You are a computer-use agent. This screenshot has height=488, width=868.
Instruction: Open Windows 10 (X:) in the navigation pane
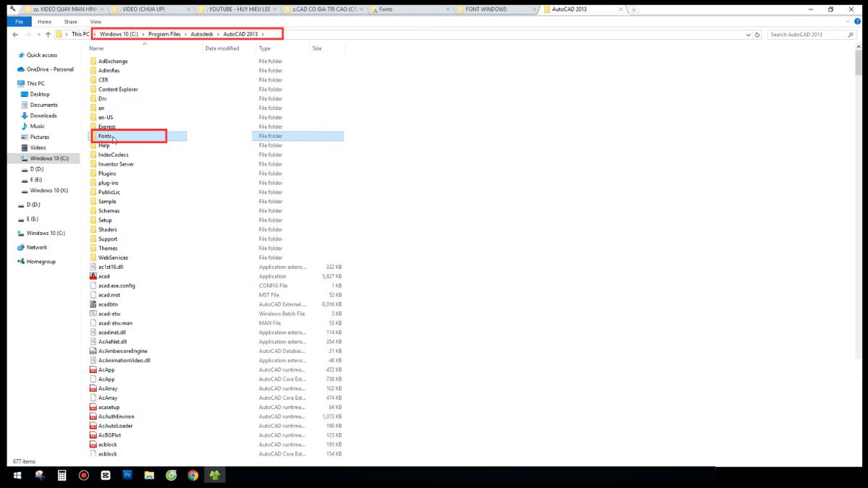[x=49, y=191]
